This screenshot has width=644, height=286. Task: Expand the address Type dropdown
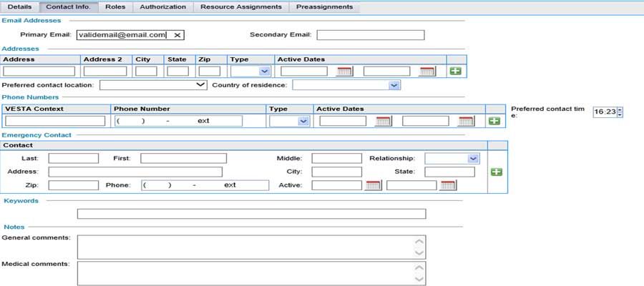point(264,71)
